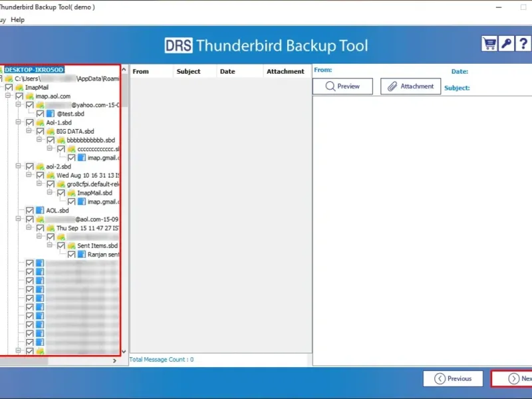This screenshot has width=532, height=399.
Task: Click the key activation icon
Action: (506, 44)
